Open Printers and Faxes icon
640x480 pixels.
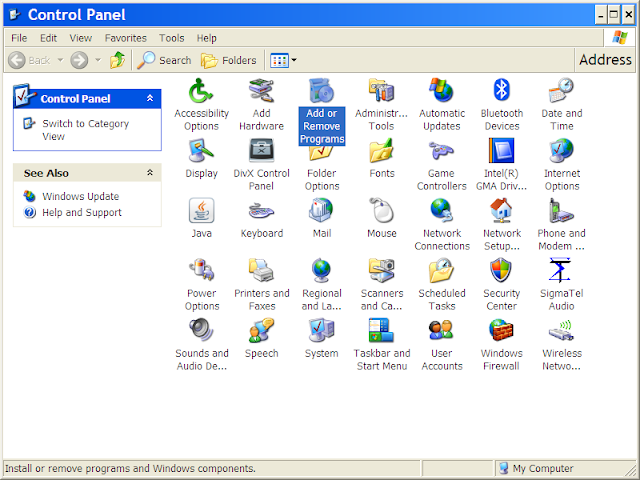pyautogui.click(x=261, y=270)
